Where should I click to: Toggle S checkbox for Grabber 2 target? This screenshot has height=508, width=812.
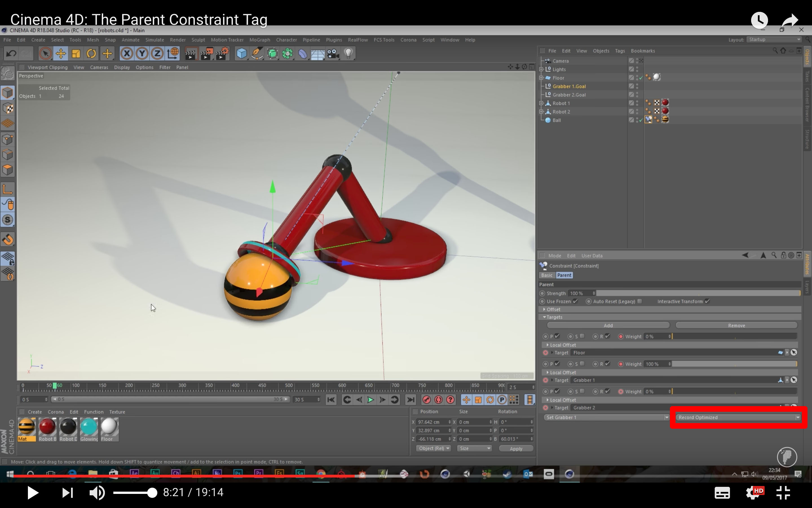pyautogui.click(x=582, y=391)
